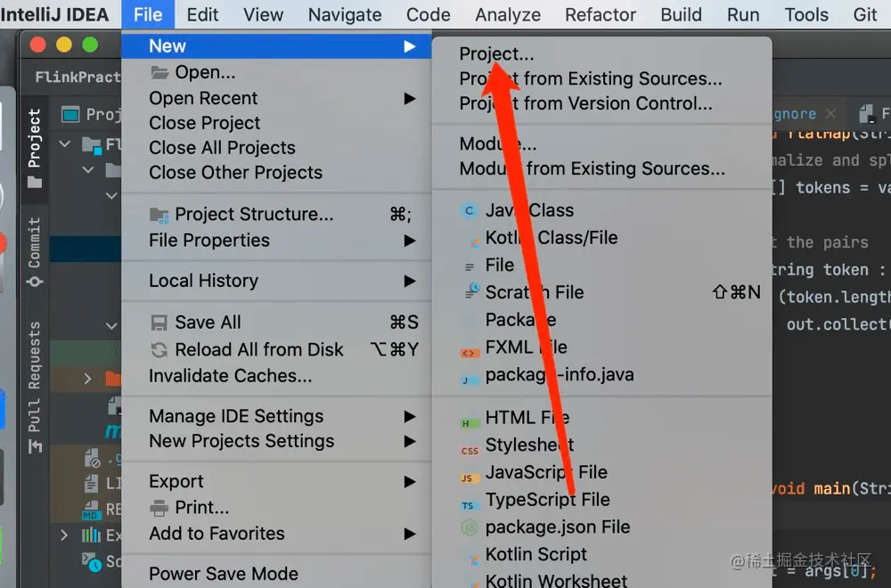
Task: Click the Print printer icon
Action: point(159,507)
